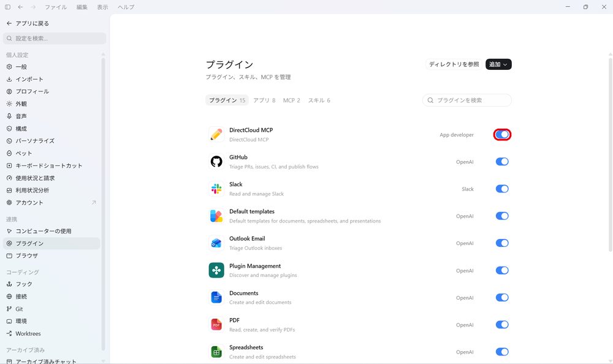Viewport: 613px width, 364px height.
Task: Click the Default templates plugin name
Action: (x=252, y=211)
